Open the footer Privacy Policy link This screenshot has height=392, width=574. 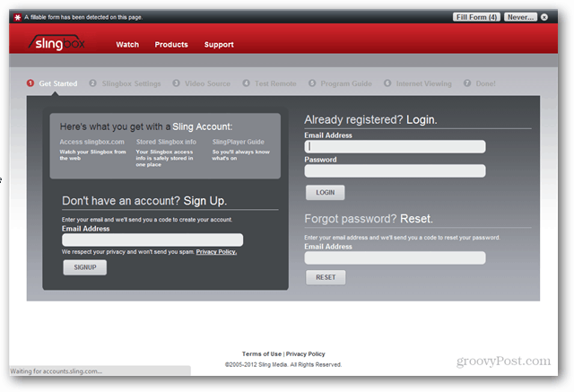[x=305, y=354]
